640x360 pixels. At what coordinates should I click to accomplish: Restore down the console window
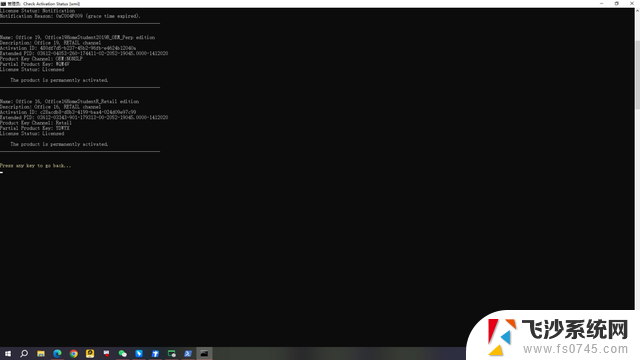(x=617, y=3)
